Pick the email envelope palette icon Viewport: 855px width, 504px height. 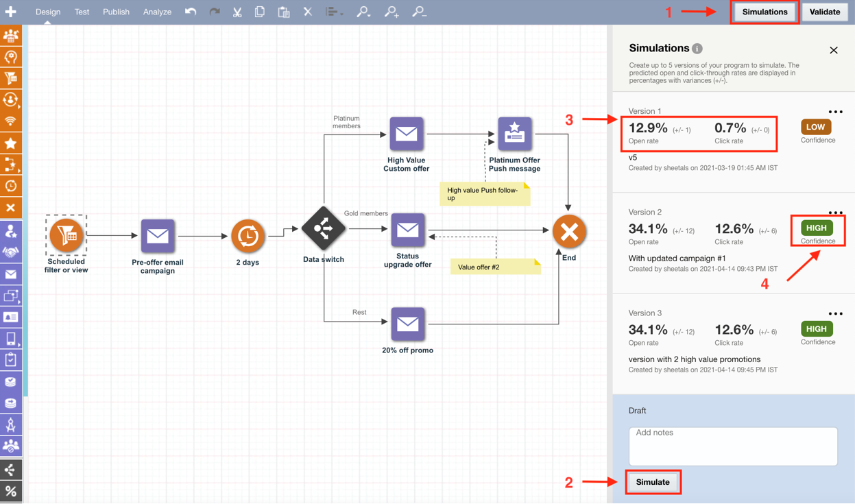11,274
